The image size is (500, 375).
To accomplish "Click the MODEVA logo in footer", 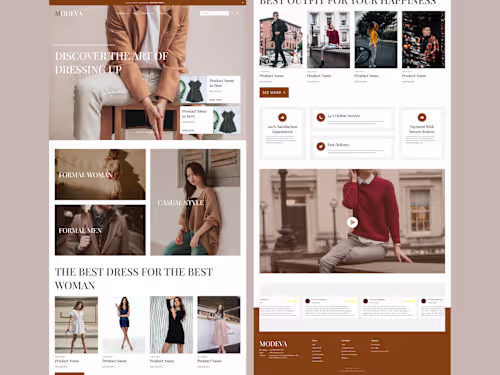I will tap(273, 344).
